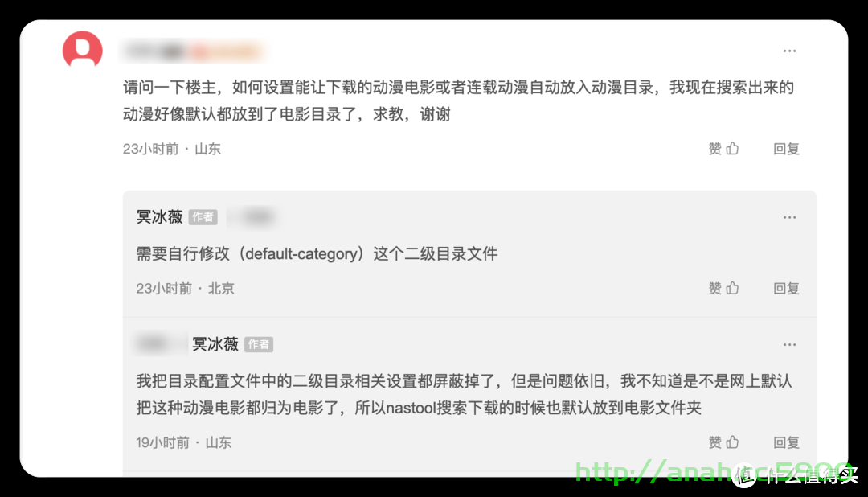Like the nastool reply via thumbs-up
The width and height of the screenshot is (868, 497).
pyautogui.click(x=732, y=442)
